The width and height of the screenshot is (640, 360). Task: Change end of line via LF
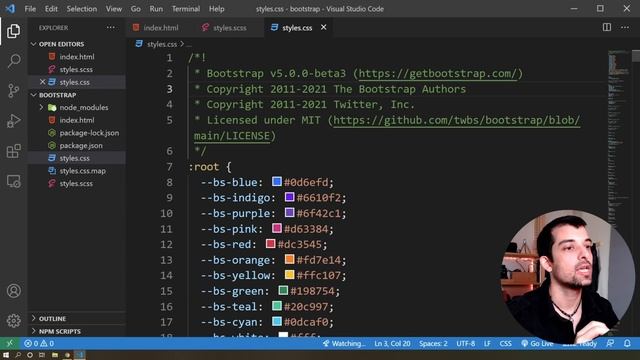click(x=487, y=344)
